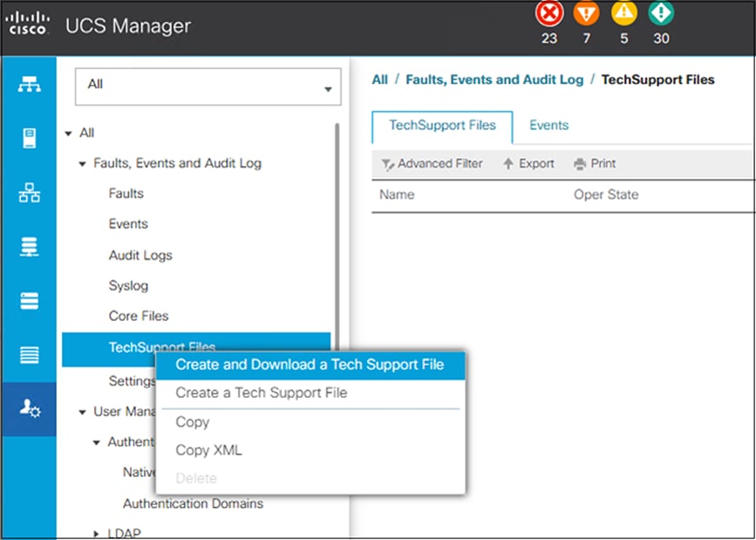
Task: Choose Create a Tech Support File
Action: 310,393
